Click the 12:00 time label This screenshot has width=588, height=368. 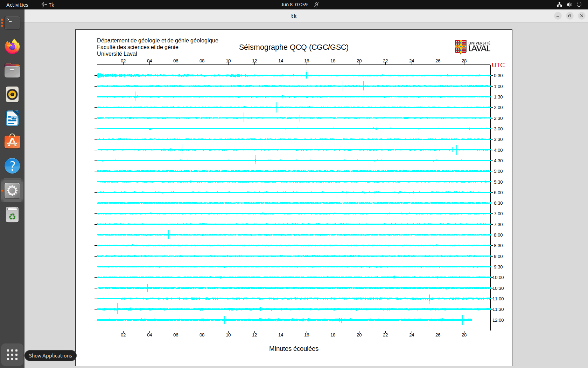pos(498,320)
